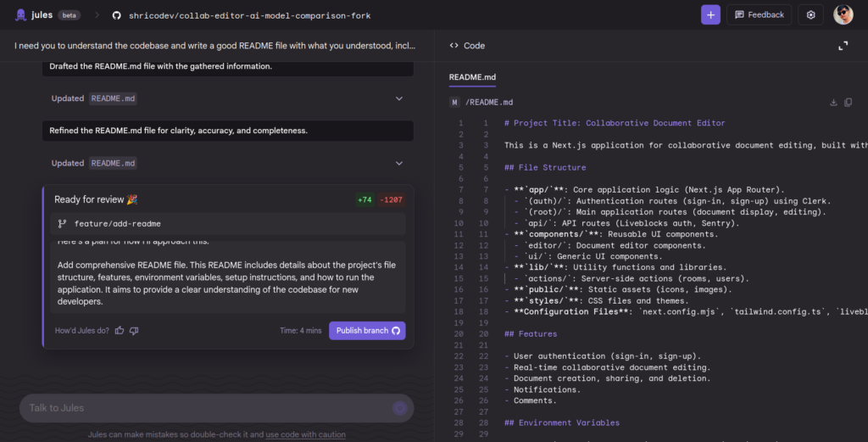Image resolution: width=868 pixels, height=442 pixels.
Task: Click the '## File Structure' heading line
Action: click(x=545, y=167)
